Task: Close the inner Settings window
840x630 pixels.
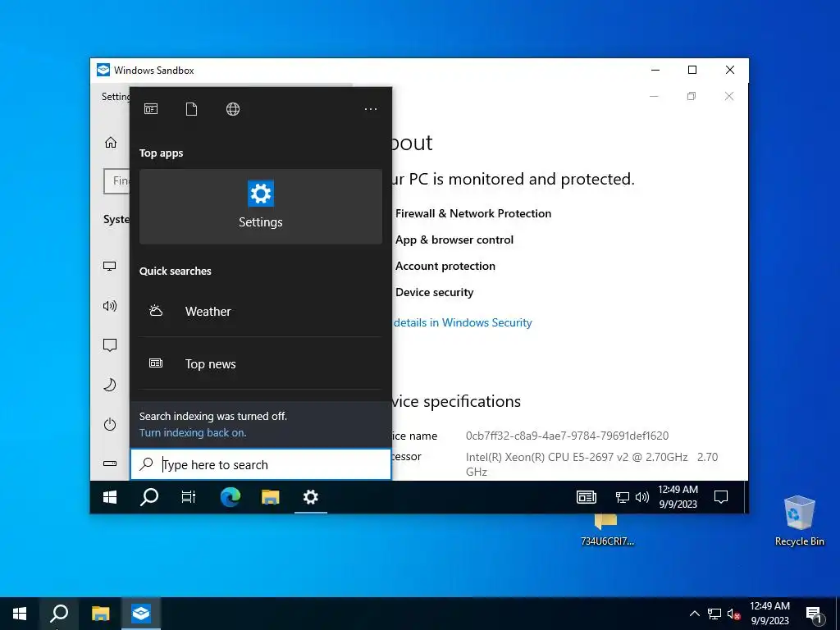Action: pyautogui.click(x=729, y=97)
